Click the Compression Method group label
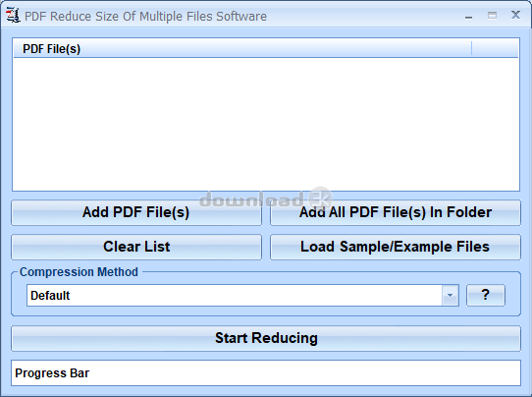This screenshot has height=397, width=532. [79, 272]
